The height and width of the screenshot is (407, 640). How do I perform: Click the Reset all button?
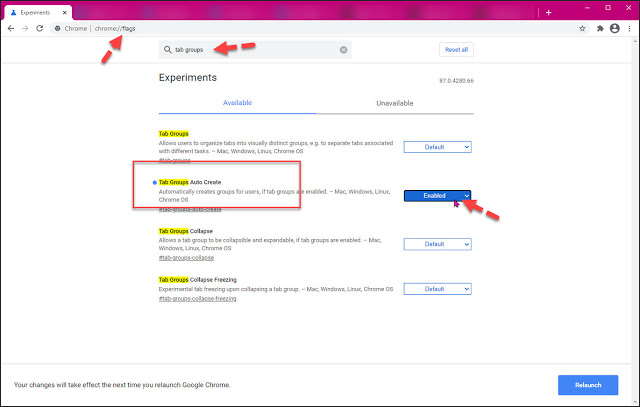[x=455, y=49]
